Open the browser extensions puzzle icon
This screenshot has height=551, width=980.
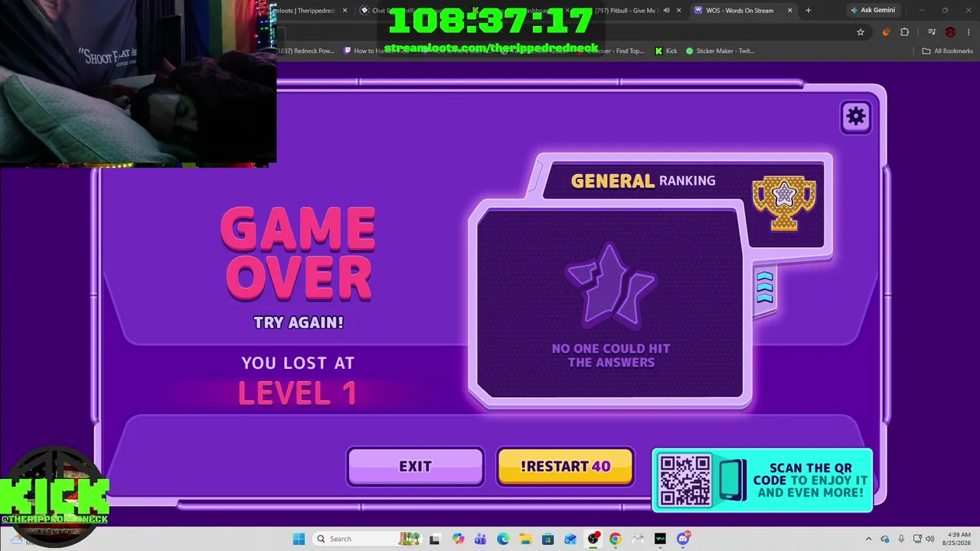coord(905,32)
